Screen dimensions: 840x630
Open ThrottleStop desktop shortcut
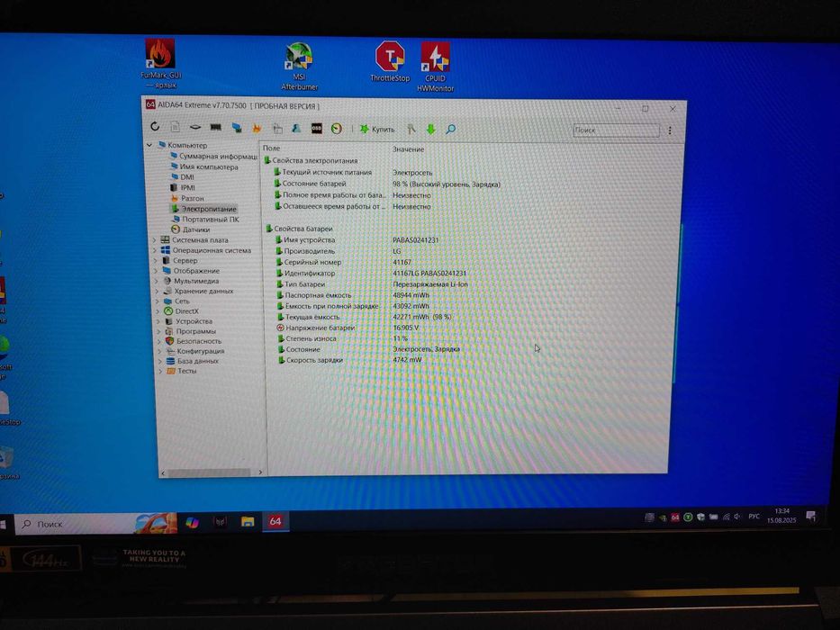coord(390,61)
